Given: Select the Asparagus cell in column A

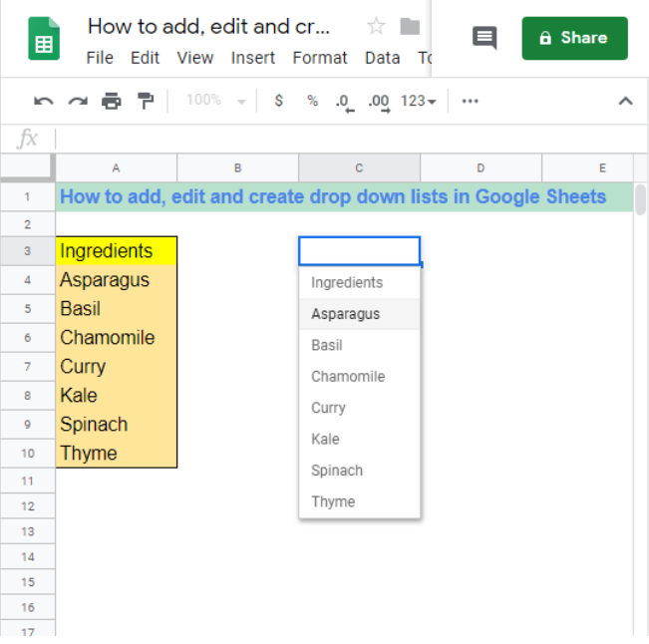Looking at the screenshot, I should (x=117, y=280).
